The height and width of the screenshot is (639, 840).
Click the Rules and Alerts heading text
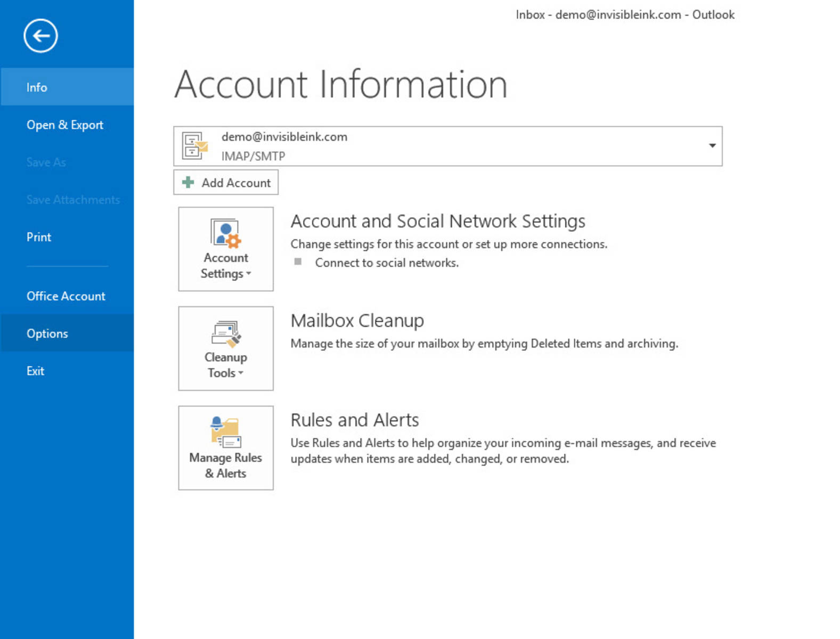355,420
